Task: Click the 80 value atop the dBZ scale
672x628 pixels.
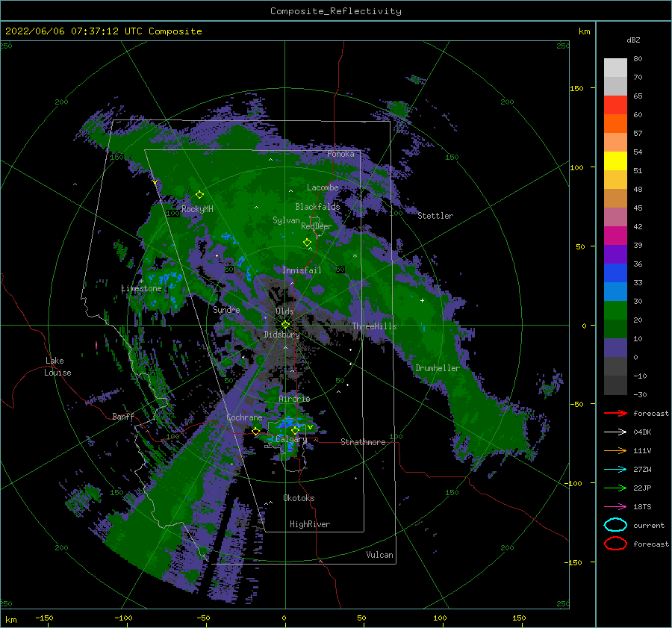Action: click(x=638, y=59)
